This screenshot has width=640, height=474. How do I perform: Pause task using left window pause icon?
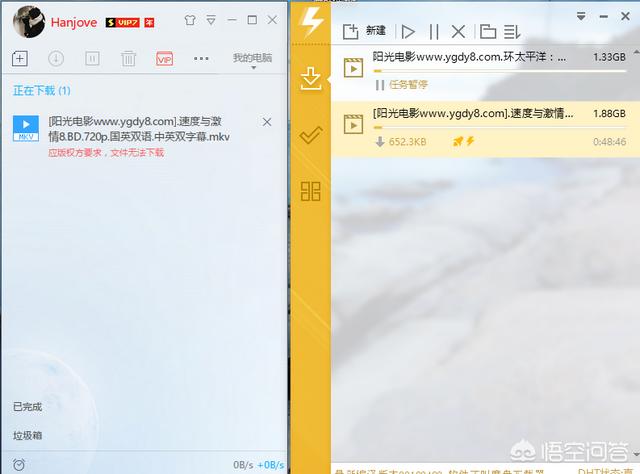click(x=92, y=59)
